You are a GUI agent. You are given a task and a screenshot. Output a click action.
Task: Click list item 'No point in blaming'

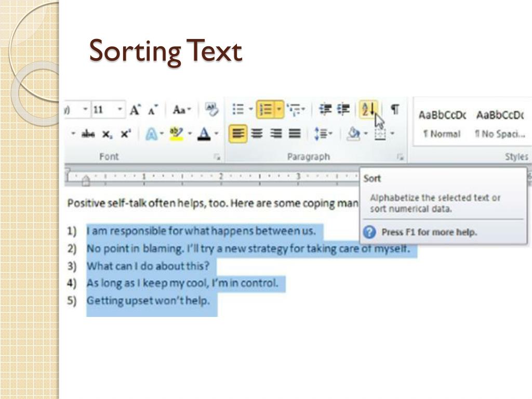tap(248, 249)
